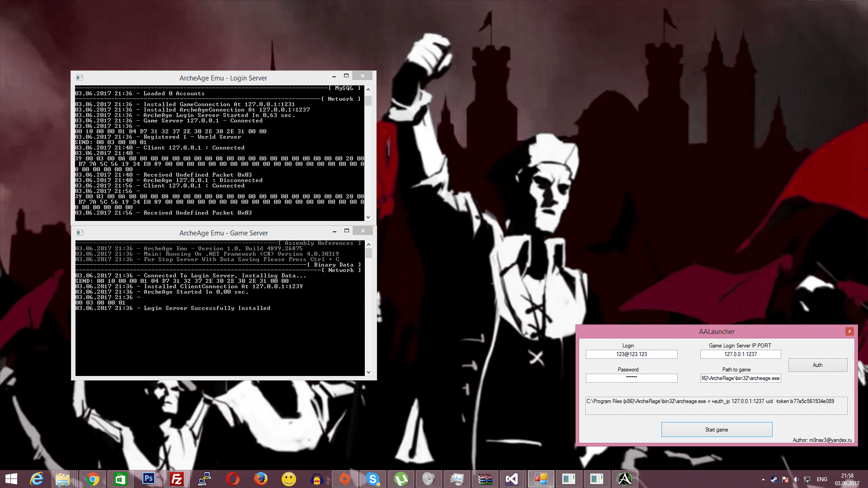Click the first 'Received Undefined Packet 0x03' line
This screenshot has width=868, height=488.
click(x=198, y=175)
